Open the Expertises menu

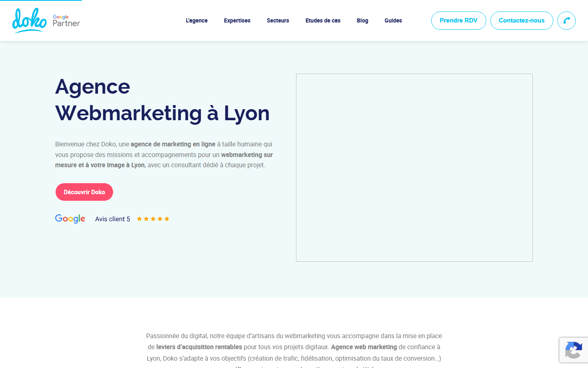(x=237, y=20)
